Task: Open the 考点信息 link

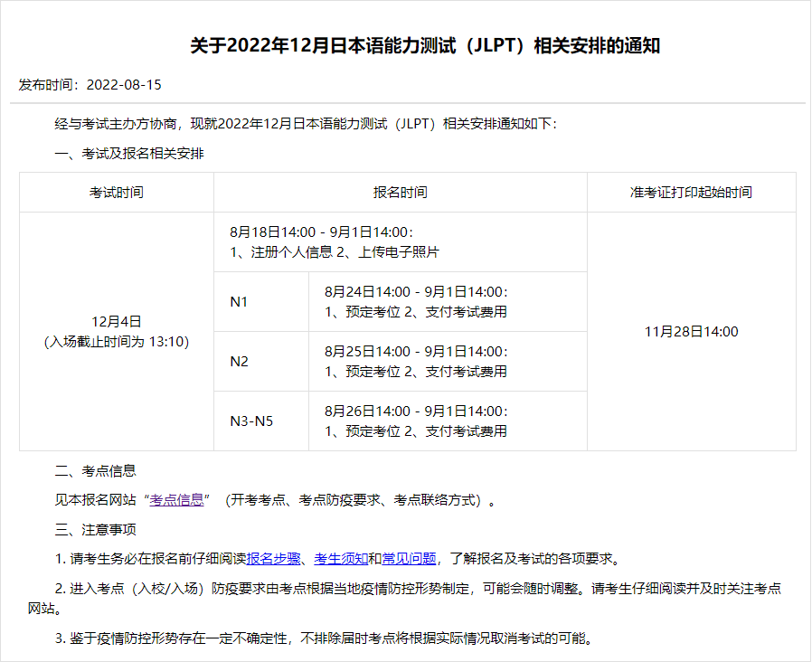Action: click(176, 500)
